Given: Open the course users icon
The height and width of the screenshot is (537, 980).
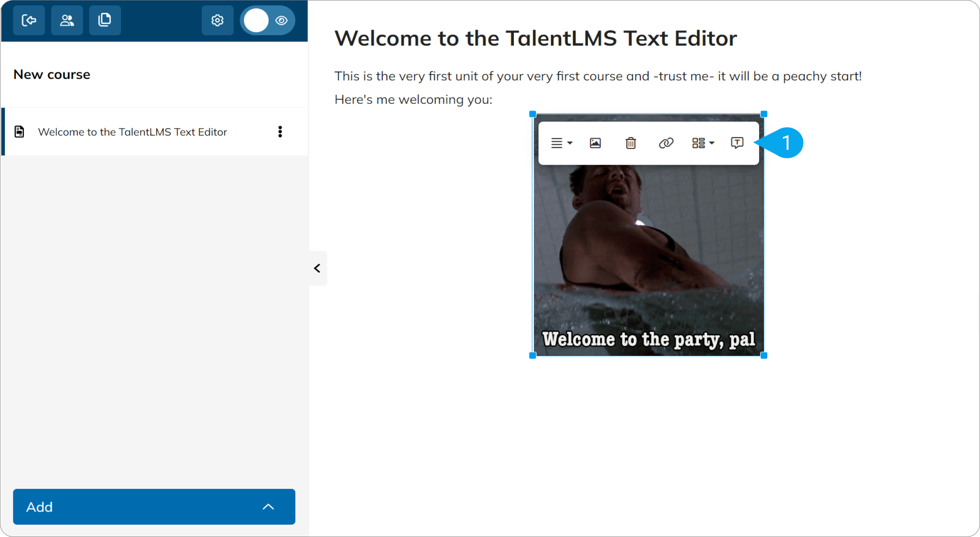Looking at the screenshot, I should click(67, 20).
